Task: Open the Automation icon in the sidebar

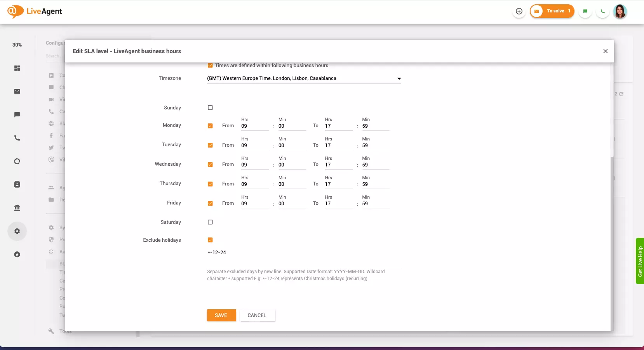Action: pos(17,161)
